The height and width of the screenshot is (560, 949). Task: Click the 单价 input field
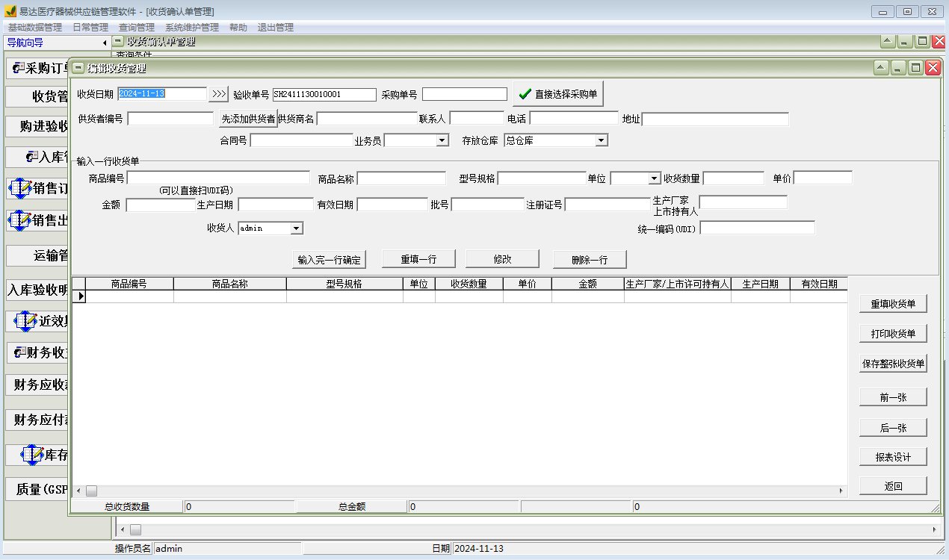point(823,178)
